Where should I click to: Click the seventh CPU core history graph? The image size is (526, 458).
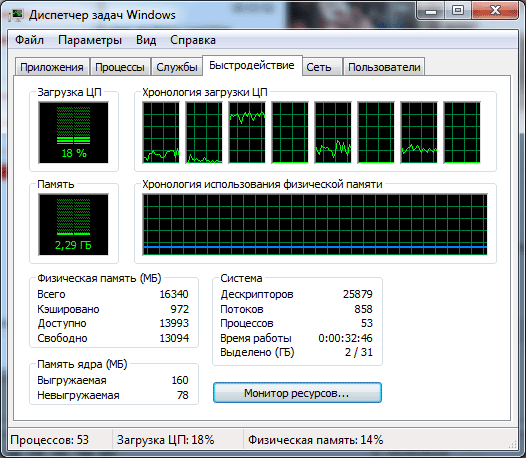click(419, 133)
